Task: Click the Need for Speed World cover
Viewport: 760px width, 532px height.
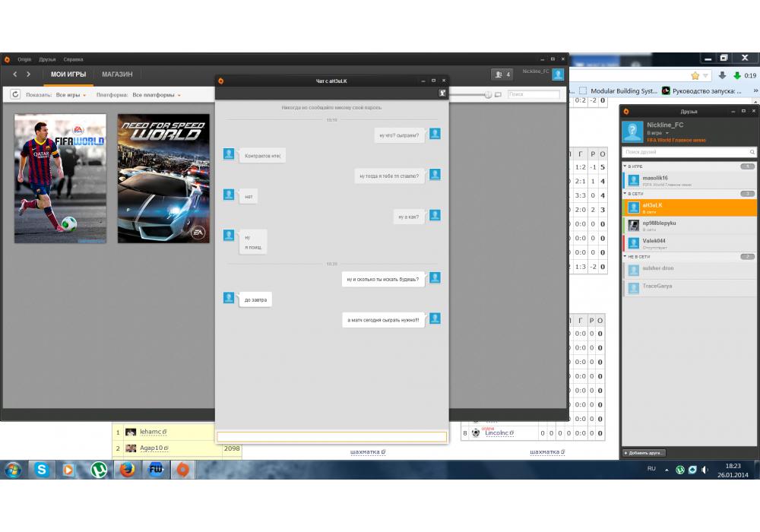Action: tap(164, 179)
